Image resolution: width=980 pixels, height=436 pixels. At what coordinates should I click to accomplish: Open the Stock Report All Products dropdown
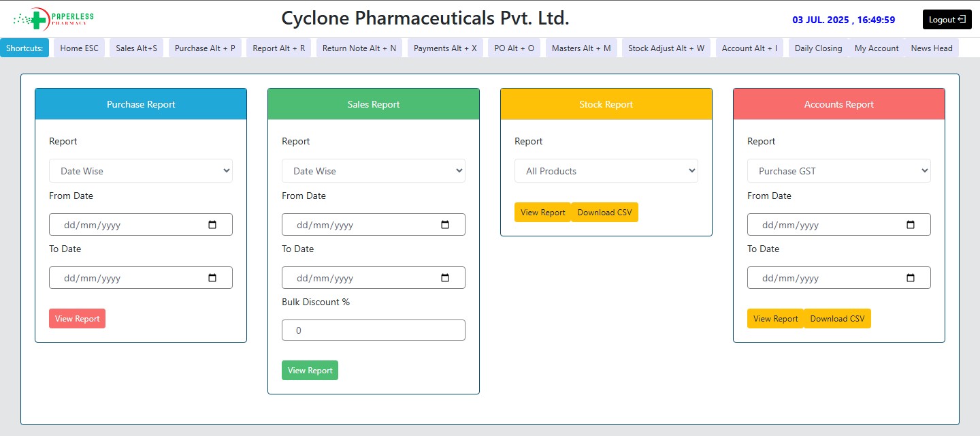[x=606, y=171]
